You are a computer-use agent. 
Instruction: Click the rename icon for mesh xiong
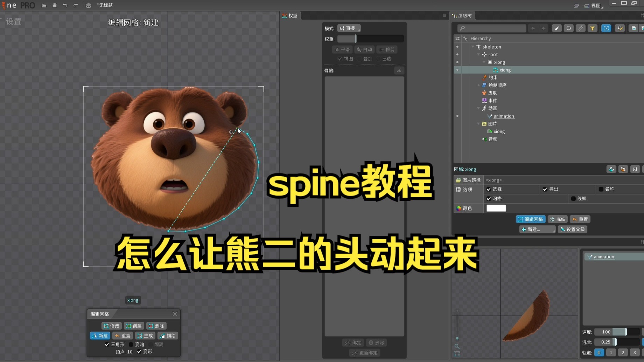(635, 169)
